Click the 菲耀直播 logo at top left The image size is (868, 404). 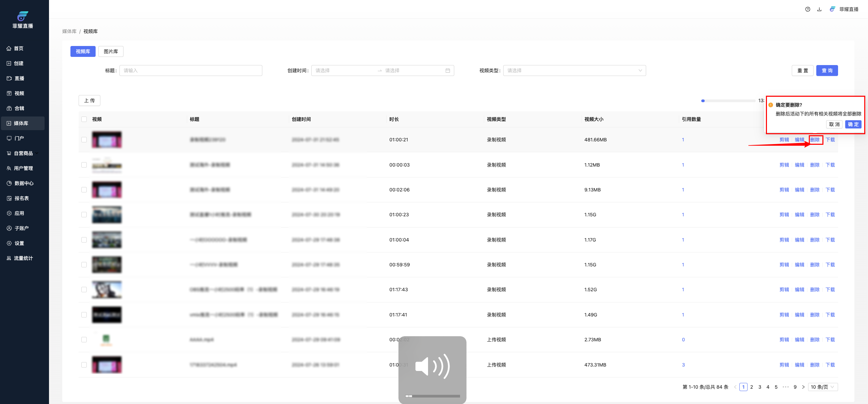[23, 16]
